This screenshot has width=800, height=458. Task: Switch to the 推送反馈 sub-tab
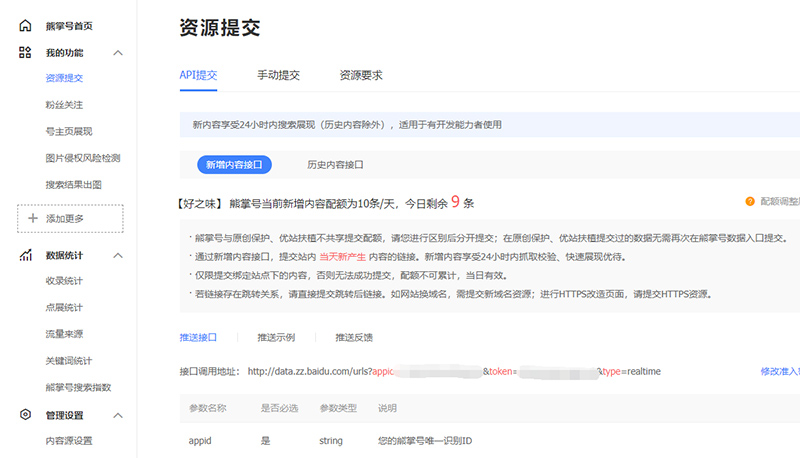354,338
